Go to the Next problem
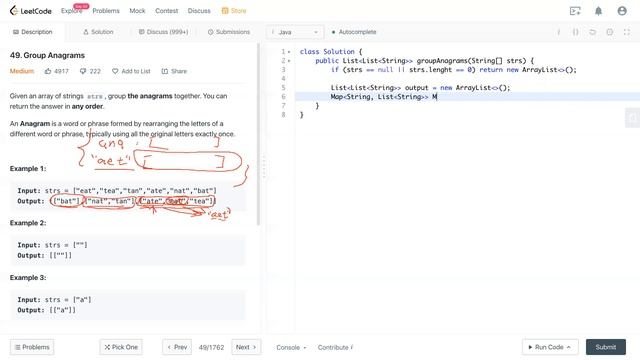 coord(246,347)
